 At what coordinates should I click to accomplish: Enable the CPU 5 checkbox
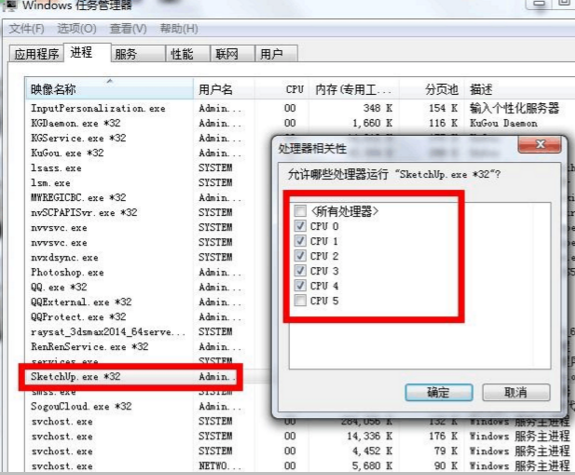pos(300,300)
